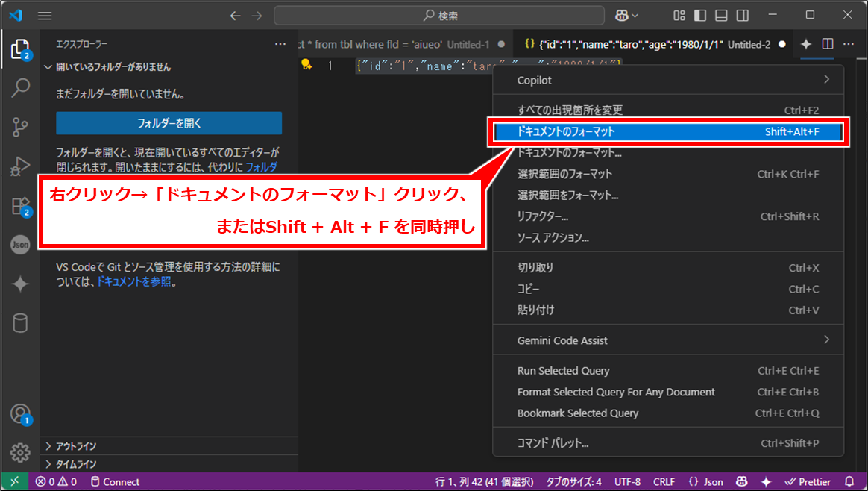Screen dimensions: 868x491
Task: Click the Copilot status icon in status bar
Action: [x=742, y=481]
